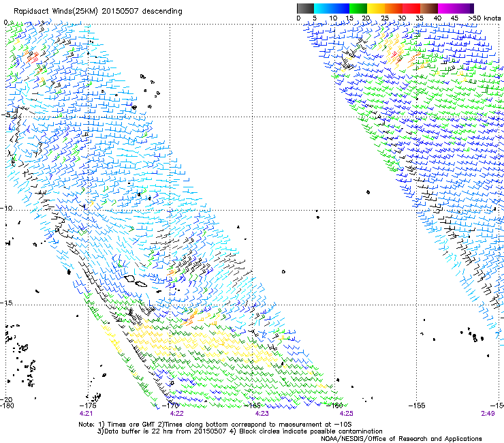
Task: Click the orange 25-30 knots legend swatch
Action: click(x=394, y=8)
